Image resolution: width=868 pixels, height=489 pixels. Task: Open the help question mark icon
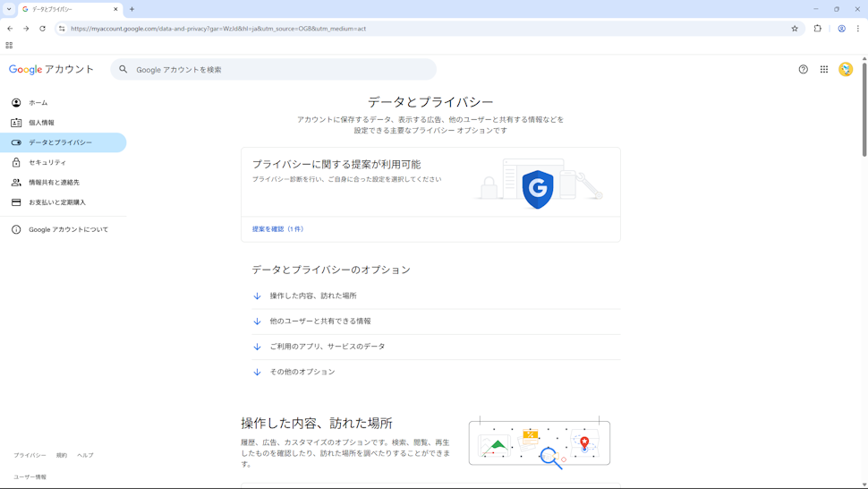point(804,69)
